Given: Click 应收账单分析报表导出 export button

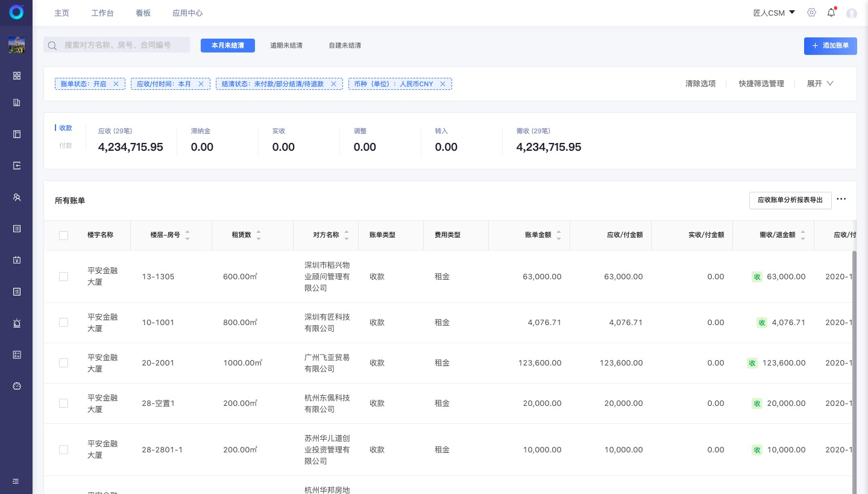Looking at the screenshot, I should (x=790, y=200).
